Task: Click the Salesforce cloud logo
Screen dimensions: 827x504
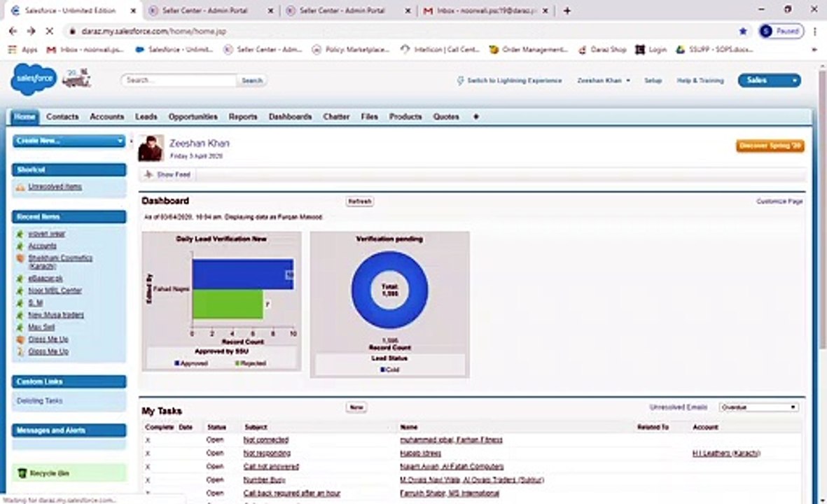Action: [33, 79]
